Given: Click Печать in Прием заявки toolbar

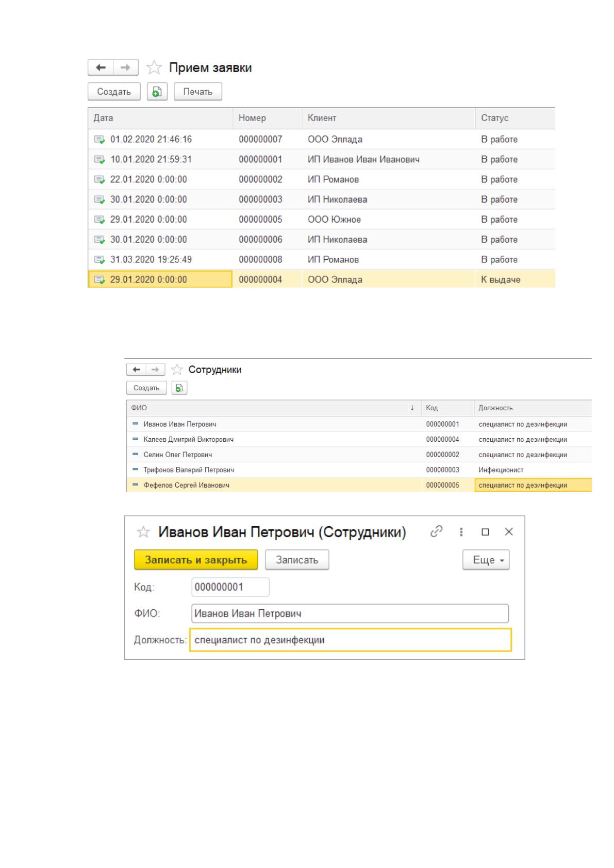Looking at the screenshot, I should click(x=198, y=92).
